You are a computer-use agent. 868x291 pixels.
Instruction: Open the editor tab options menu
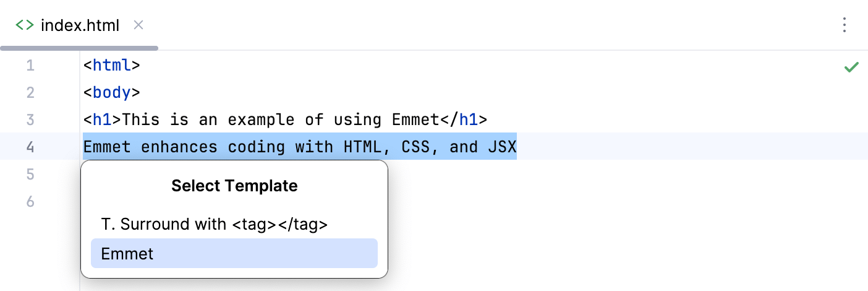(845, 25)
